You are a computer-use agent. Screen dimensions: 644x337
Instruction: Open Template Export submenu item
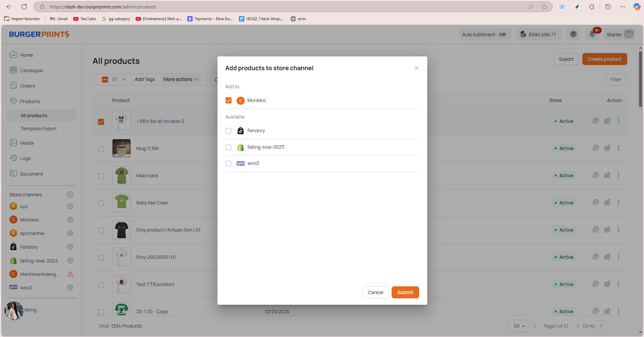point(39,129)
